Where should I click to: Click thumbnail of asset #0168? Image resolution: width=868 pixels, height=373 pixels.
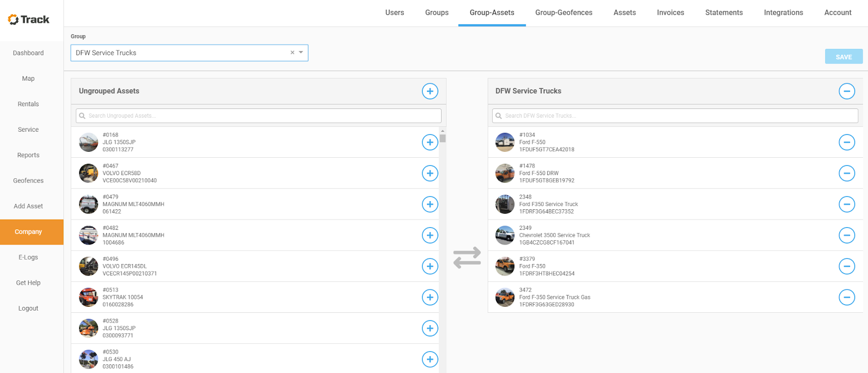click(x=88, y=142)
